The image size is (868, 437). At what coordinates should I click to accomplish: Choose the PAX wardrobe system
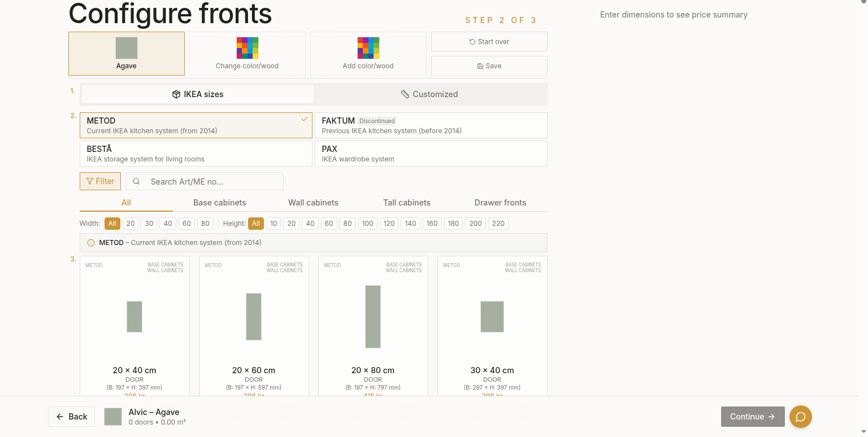431,154
